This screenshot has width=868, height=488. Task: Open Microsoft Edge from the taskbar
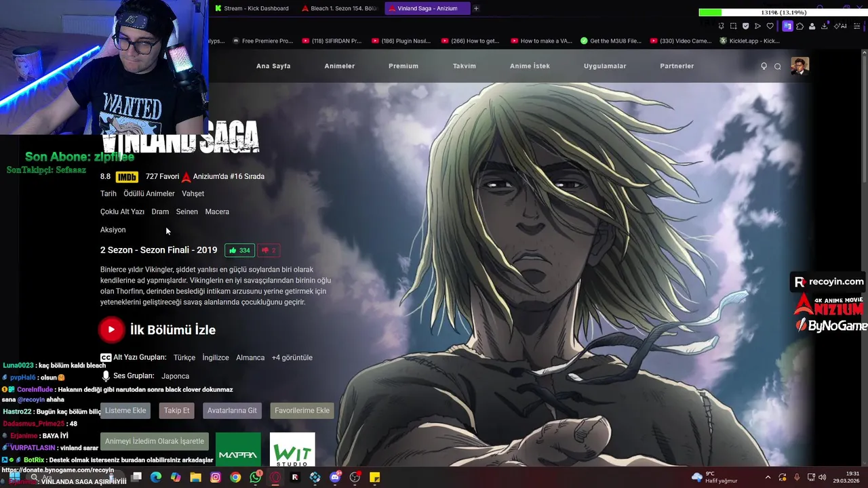coord(156,477)
